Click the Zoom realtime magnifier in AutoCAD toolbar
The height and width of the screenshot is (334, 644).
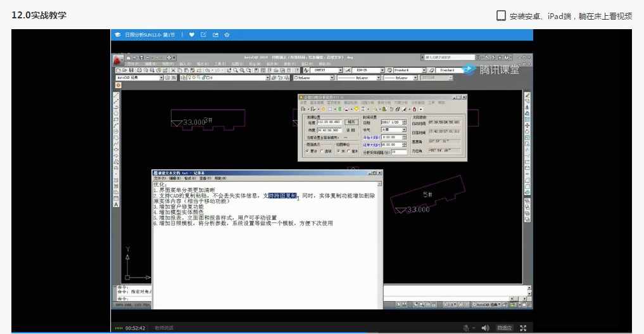(x=236, y=70)
